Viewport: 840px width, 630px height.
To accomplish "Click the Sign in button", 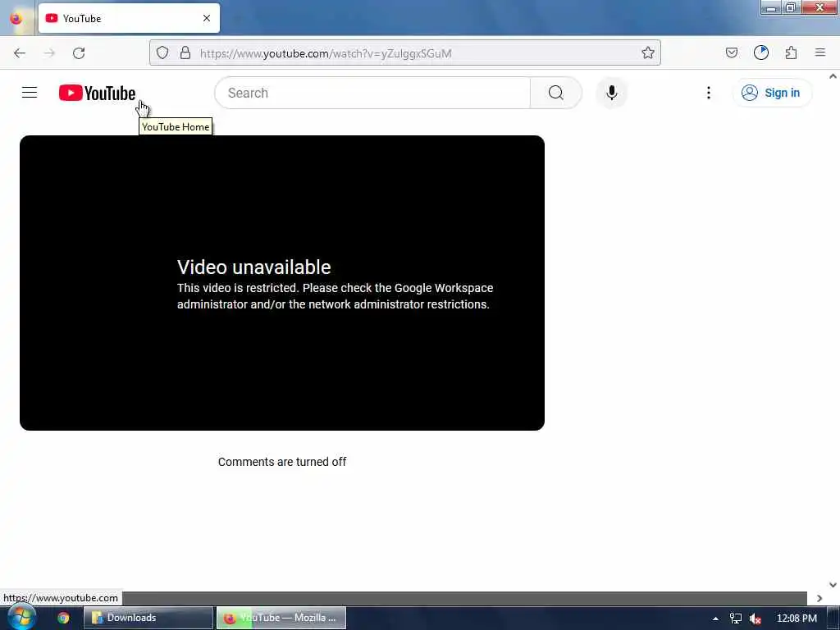I will pyautogui.click(x=772, y=93).
